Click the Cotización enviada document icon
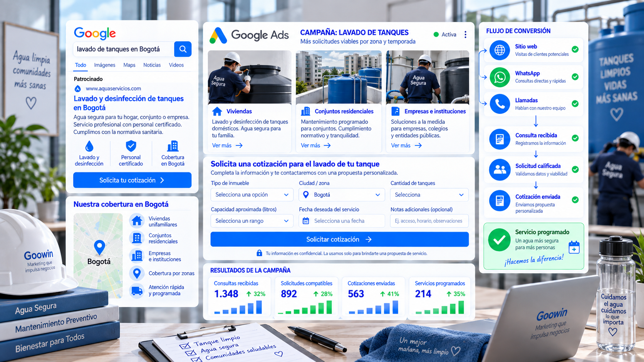 tap(500, 200)
